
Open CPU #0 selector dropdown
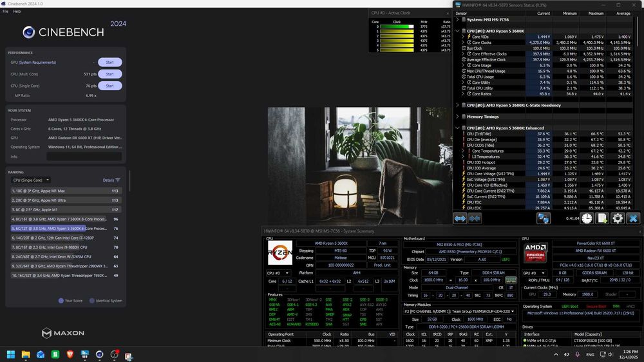tap(278, 273)
